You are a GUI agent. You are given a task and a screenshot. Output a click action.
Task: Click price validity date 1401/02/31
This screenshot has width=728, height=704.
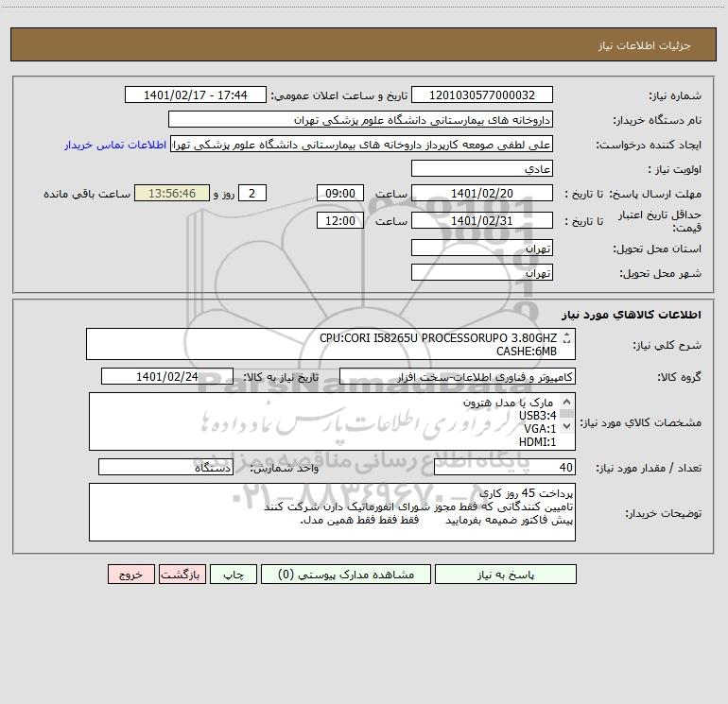482,220
